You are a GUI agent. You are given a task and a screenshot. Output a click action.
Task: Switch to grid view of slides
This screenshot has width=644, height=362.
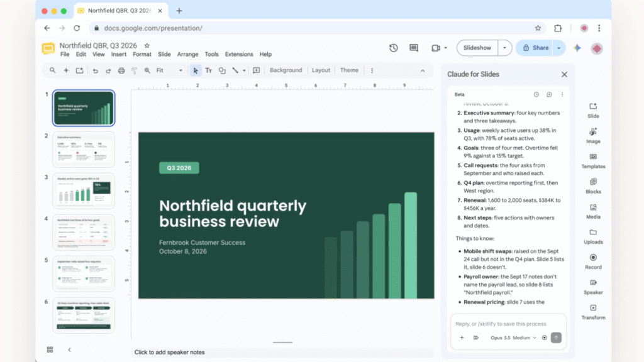50,349
